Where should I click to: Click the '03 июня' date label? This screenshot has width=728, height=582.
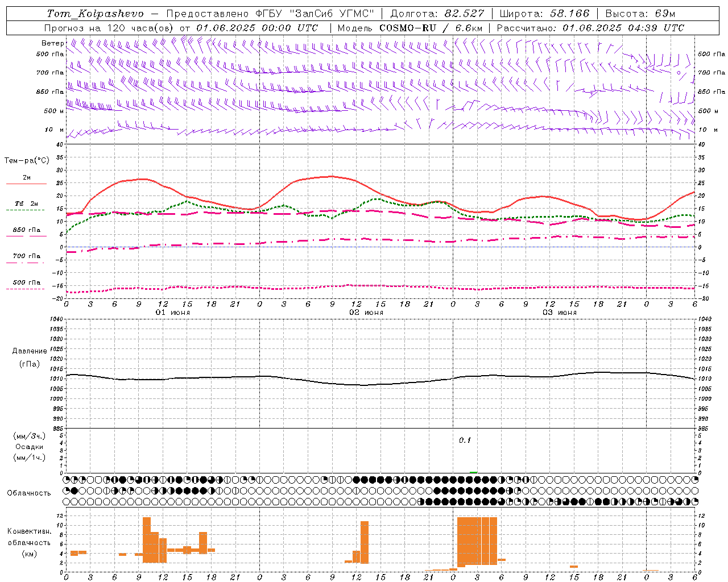point(560,313)
